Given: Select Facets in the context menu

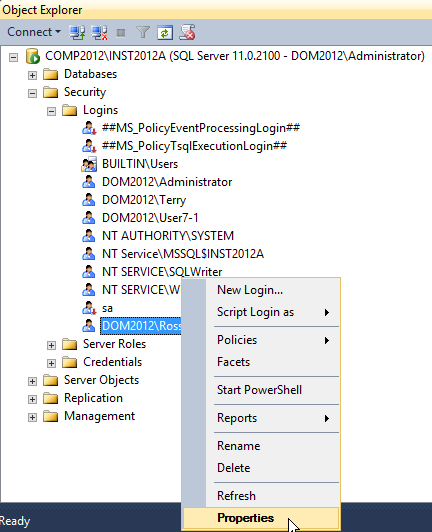Looking at the screenshot, I should pos(261,362).
